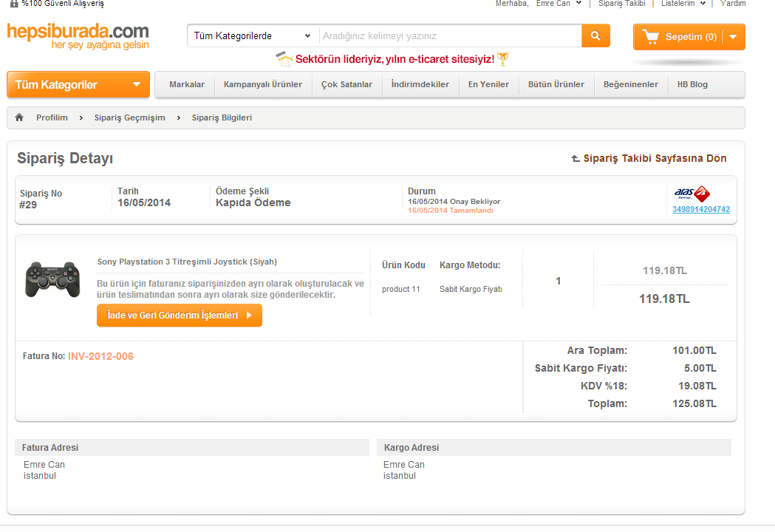Image resolution: width=775 pixels, height=532 pixels.
Task: Click into the search keyword input field
Action: (450, 35)
